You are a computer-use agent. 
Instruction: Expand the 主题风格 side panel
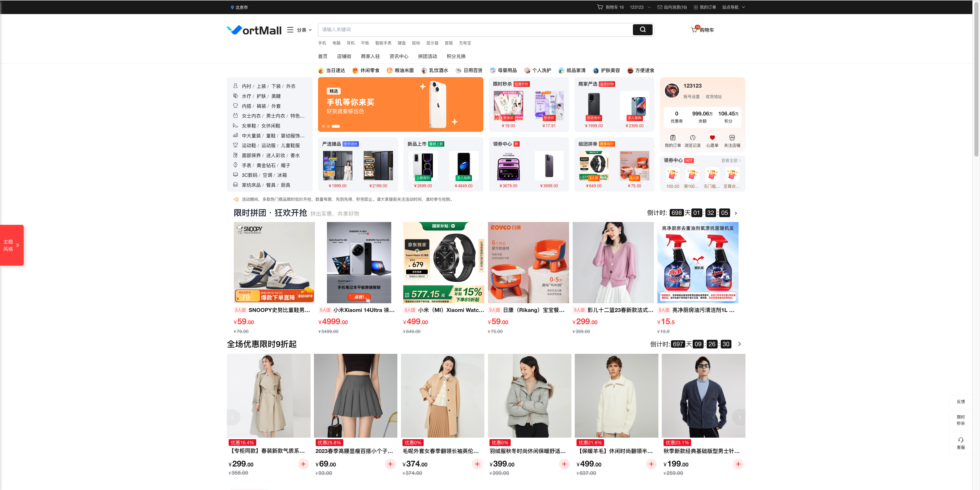(12, 245)
